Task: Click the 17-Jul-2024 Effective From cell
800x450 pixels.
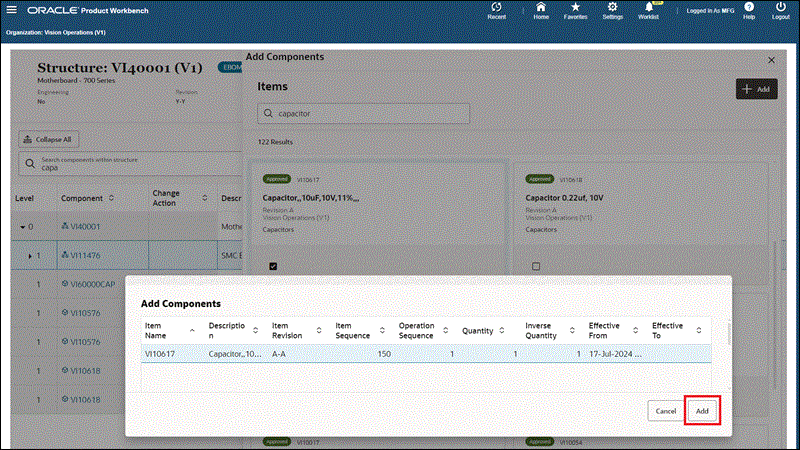Action: [x=615, y=354]
